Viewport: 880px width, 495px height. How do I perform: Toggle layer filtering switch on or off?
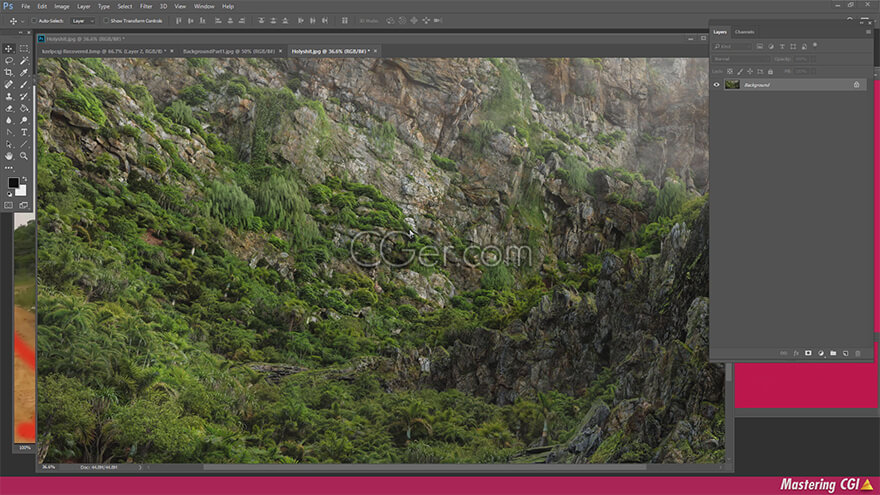815,45
